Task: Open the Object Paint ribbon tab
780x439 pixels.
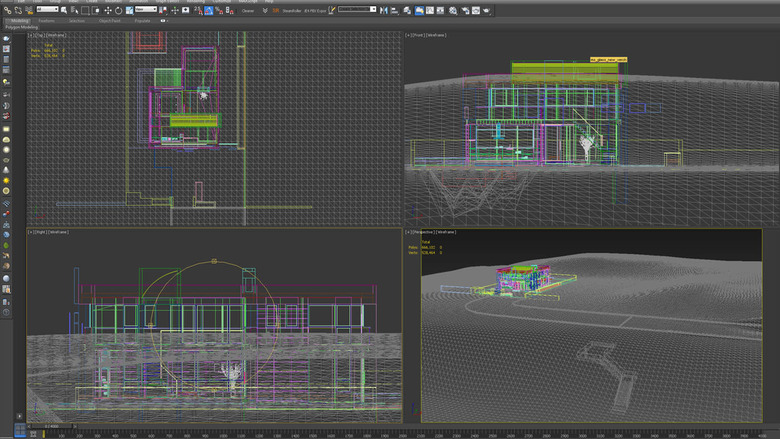Action: pos(110,20)
